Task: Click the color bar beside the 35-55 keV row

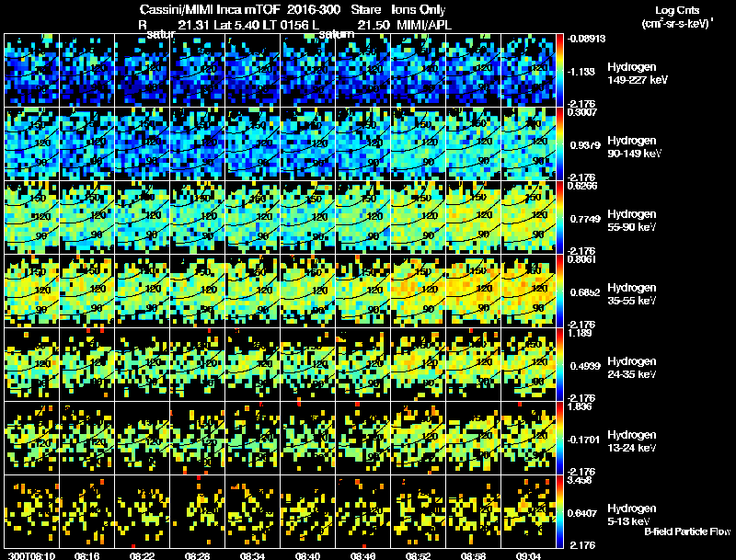Action: pos(559,291)
